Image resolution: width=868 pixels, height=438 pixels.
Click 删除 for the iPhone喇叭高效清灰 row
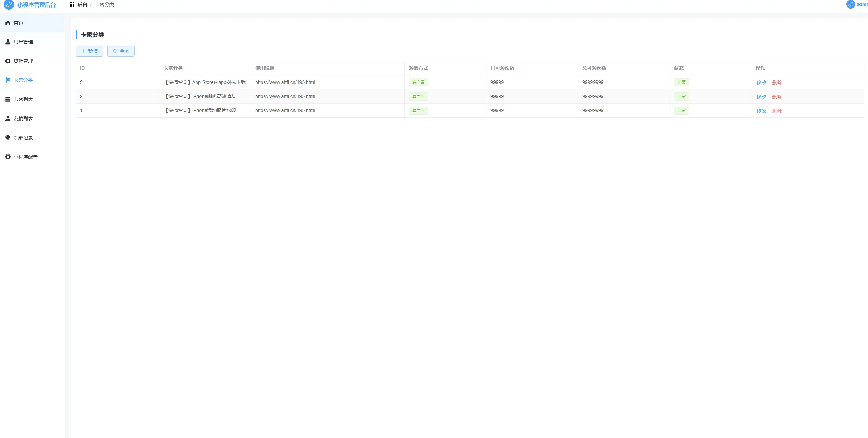(x=777, y=97)
